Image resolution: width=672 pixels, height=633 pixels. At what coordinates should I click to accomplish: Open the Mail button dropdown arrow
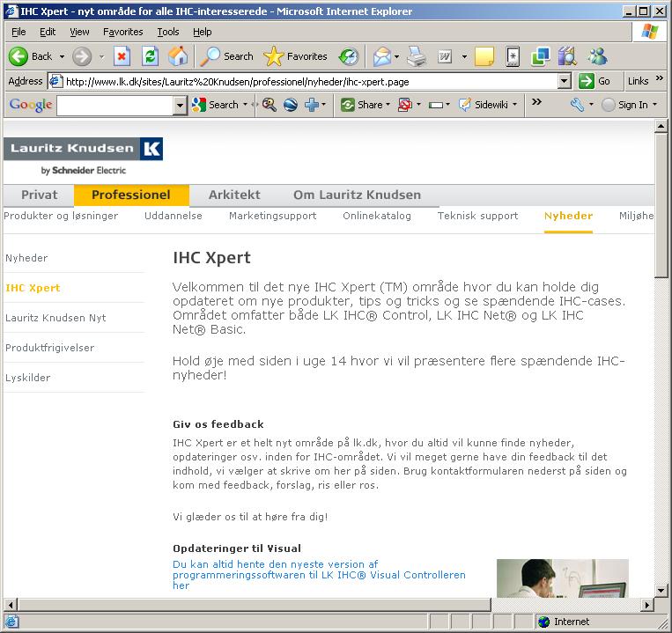click(x=396, y=56)
